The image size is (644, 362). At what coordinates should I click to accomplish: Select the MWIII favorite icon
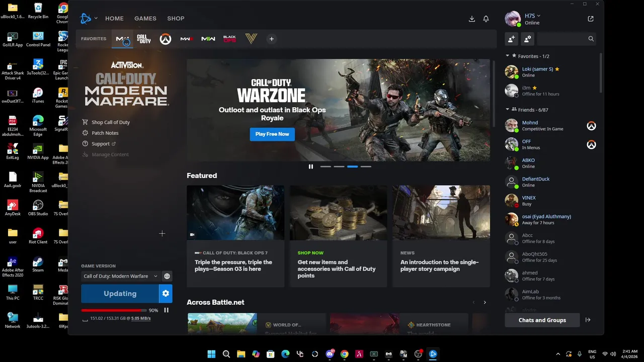click(x=187, y=39)
